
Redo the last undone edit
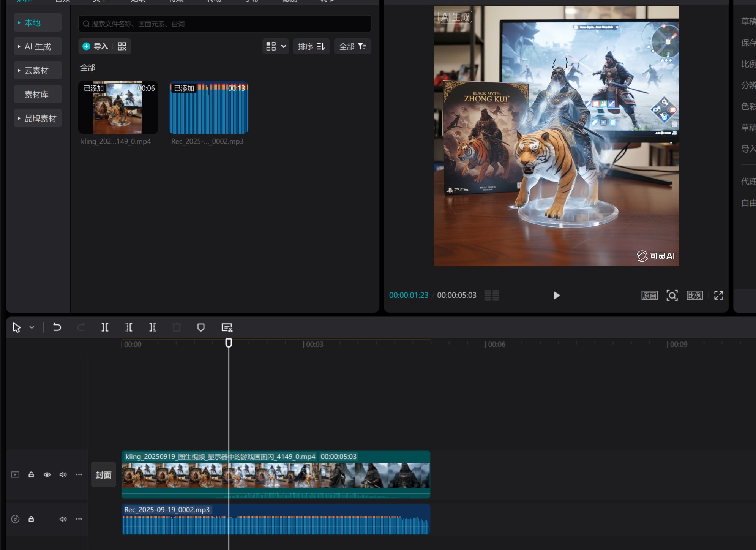81,327
